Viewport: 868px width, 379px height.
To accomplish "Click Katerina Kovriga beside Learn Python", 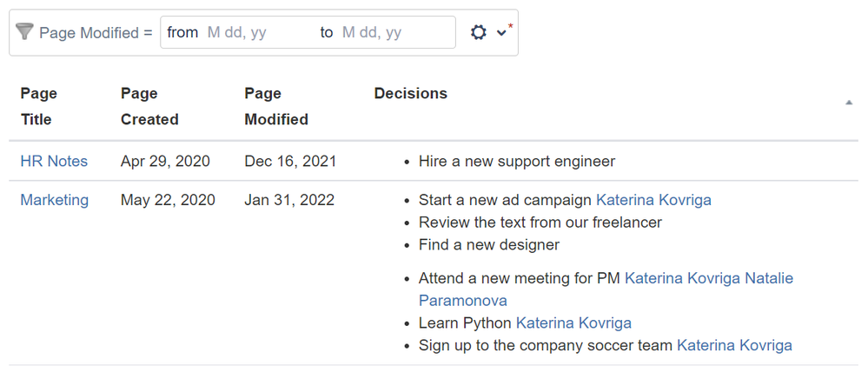I will coord(573,323).
